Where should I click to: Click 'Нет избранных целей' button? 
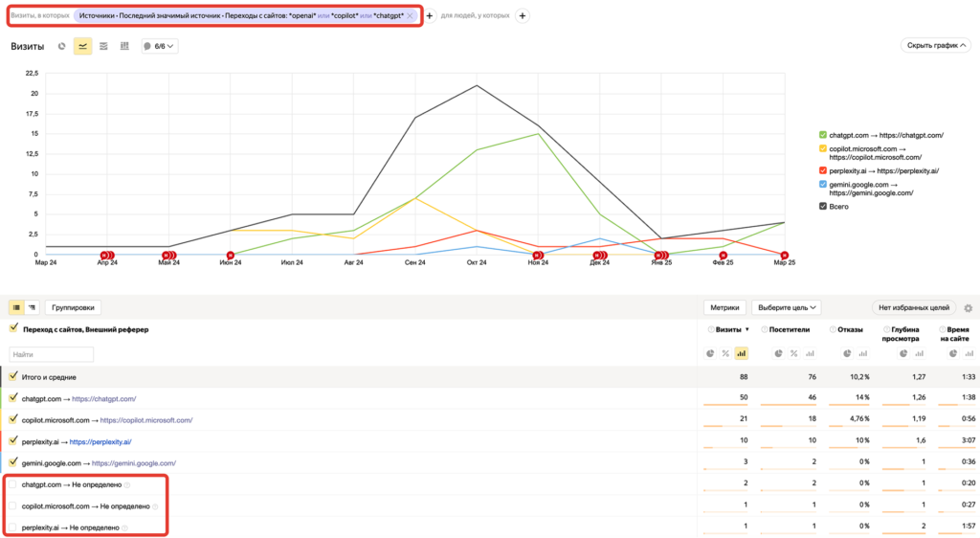click(914, 307)
